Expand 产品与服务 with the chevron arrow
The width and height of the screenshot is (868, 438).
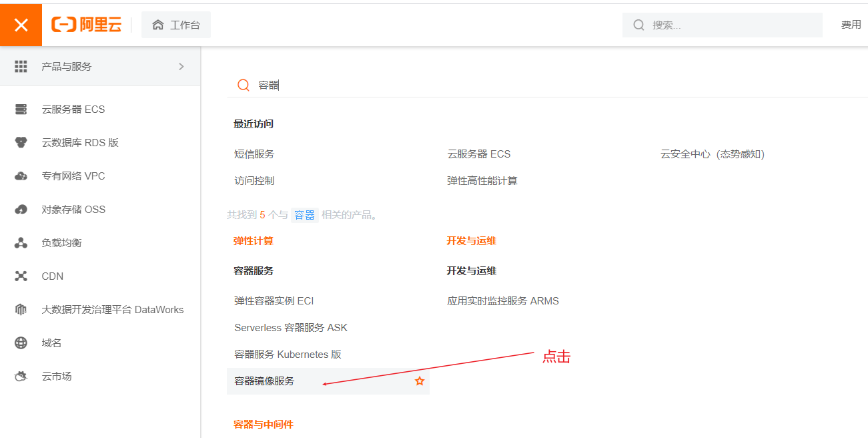click(181, 66)
